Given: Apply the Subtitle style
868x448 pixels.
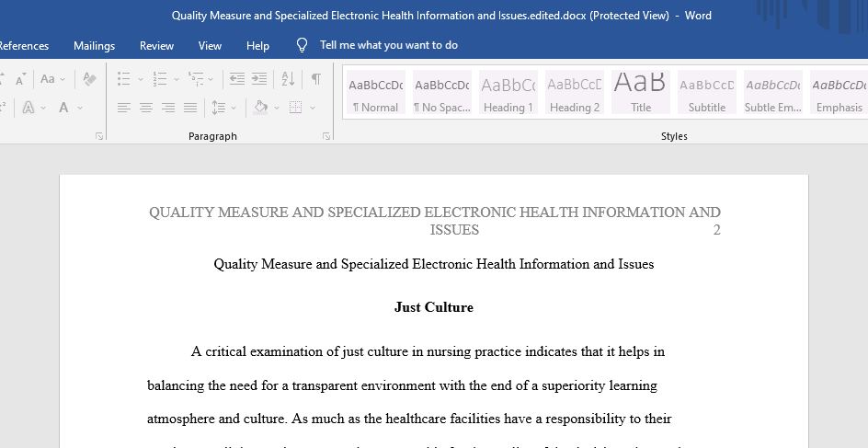Looking at the screenshot, I should pyautogui.click(x=707, y=93).
